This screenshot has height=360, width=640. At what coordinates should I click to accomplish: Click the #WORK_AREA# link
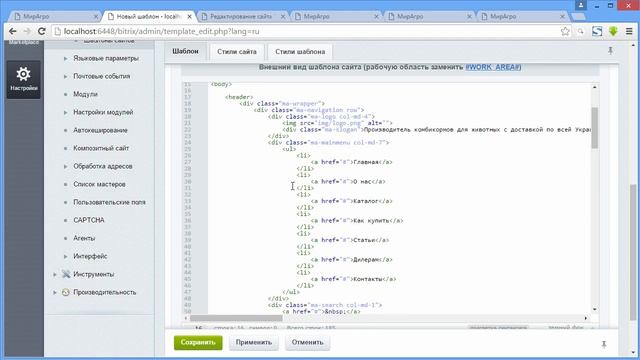[x=493, y=67]
